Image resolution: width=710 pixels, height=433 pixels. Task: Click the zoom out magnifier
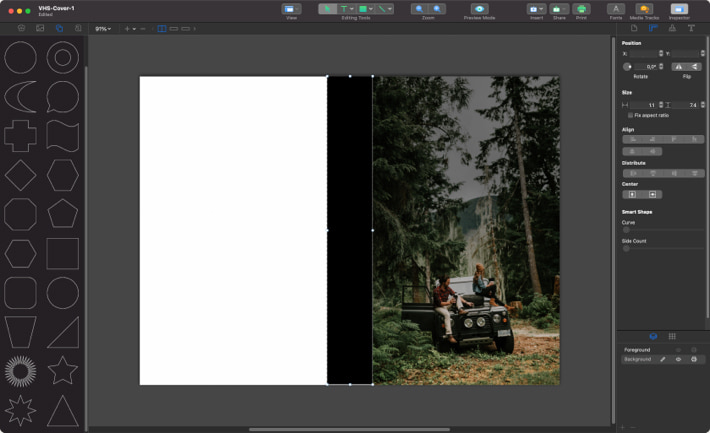[x=419, y=9]
